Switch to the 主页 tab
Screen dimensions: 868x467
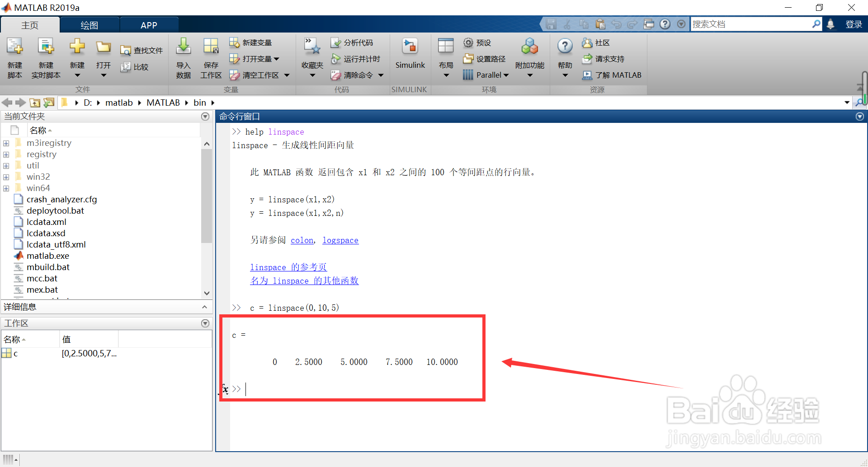[30, 25]
